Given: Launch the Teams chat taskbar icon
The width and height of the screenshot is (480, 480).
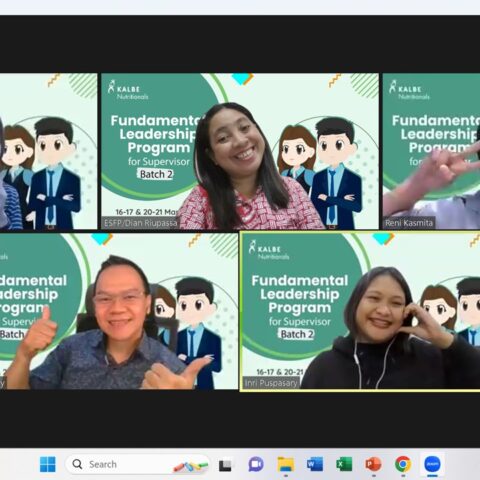Looking at the screenshot, I should point(256,464).
